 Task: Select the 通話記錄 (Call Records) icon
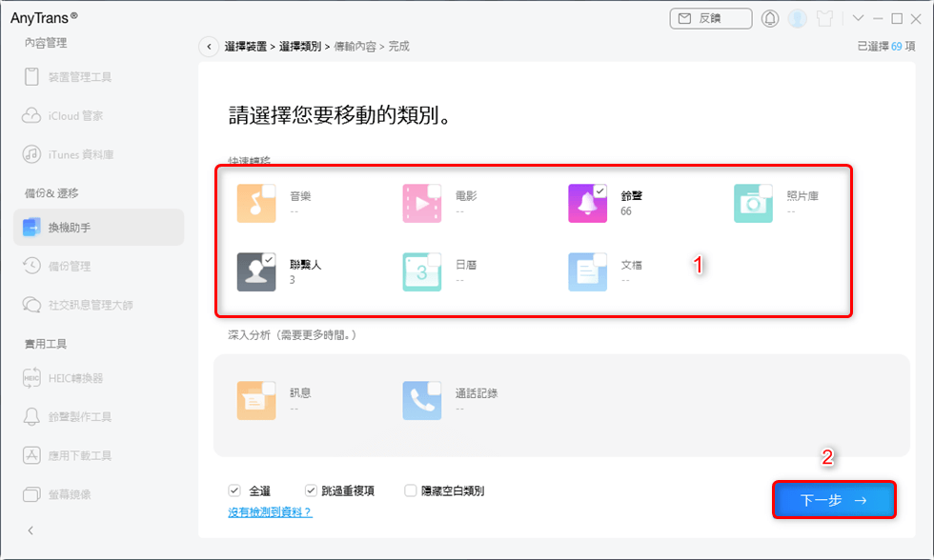tap(421, 400)
